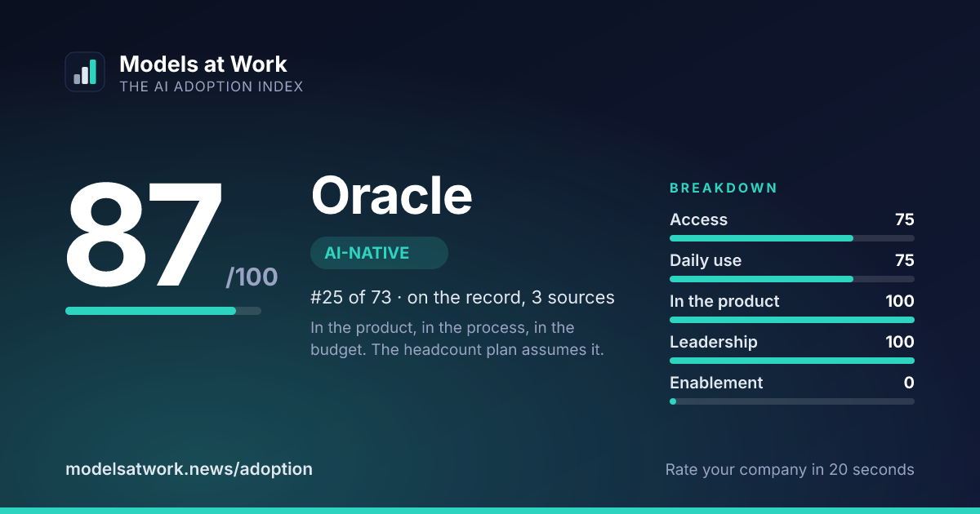This screenshot has width=980, height=514.
Task: Click the Enablement label
Action: tap(716, 383)
